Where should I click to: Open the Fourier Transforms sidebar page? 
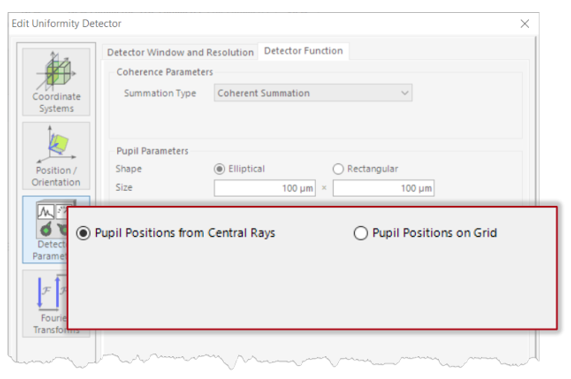coord(45,303)
